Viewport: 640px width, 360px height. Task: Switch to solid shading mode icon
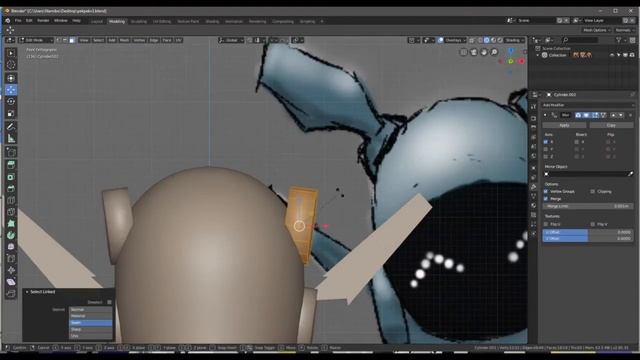[487, 40]
